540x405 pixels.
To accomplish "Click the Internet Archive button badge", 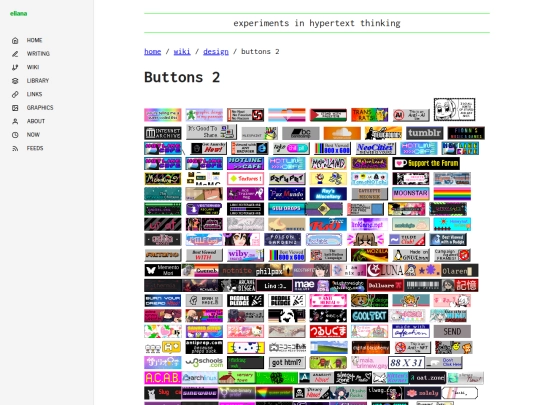I will point(163,133).
